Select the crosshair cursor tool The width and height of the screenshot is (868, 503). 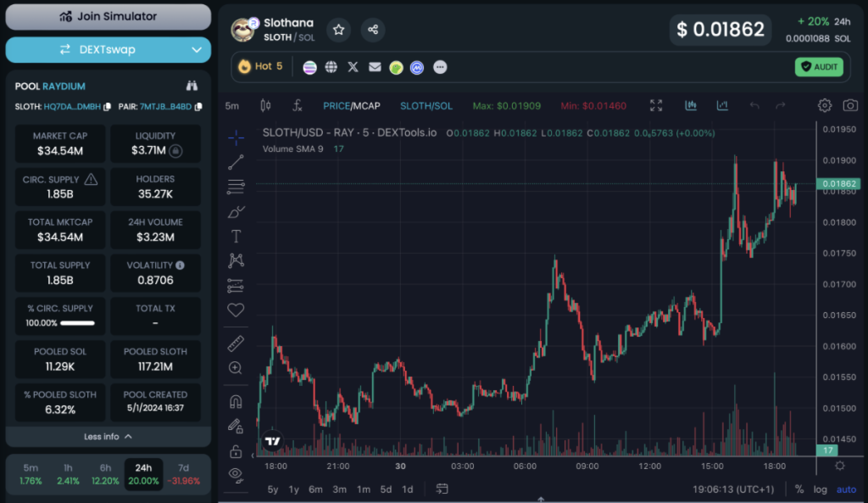click(x=236, y=137)
